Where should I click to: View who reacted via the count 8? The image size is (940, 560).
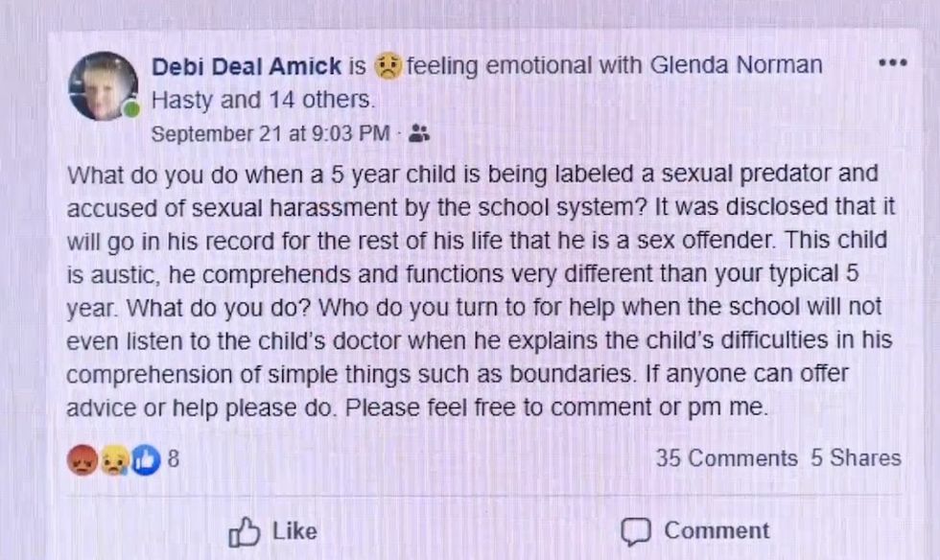174,459
